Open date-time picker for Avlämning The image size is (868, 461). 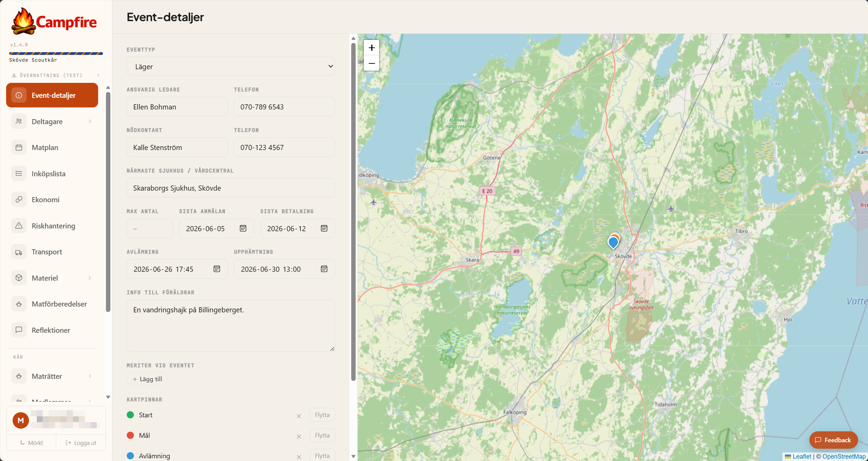click(217, 269)
